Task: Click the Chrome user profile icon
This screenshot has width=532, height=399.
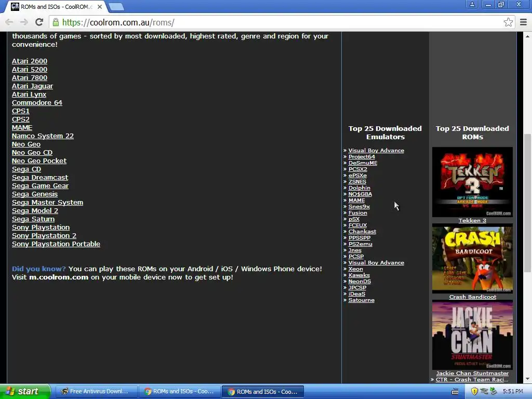Action: pyautogui.click(x=472, y=4)
